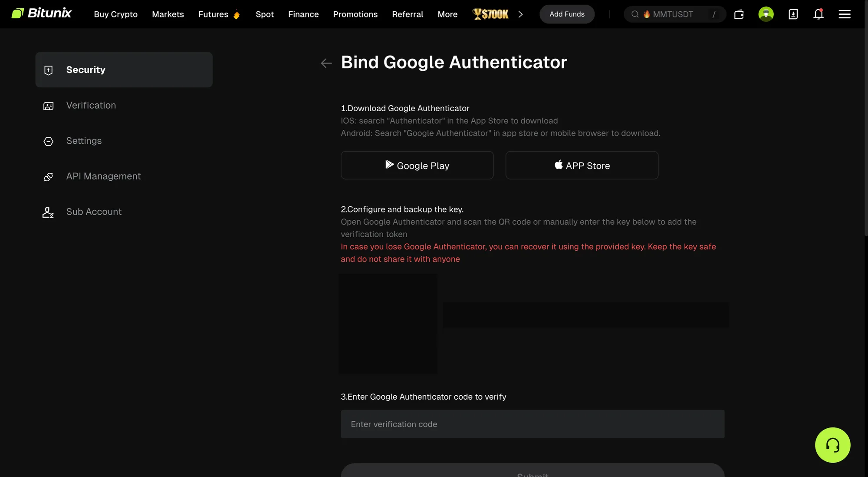This screenshot has width=868, height=477.
Task: Open the hamburger menu icon
Action: click(x=845, y=14)
